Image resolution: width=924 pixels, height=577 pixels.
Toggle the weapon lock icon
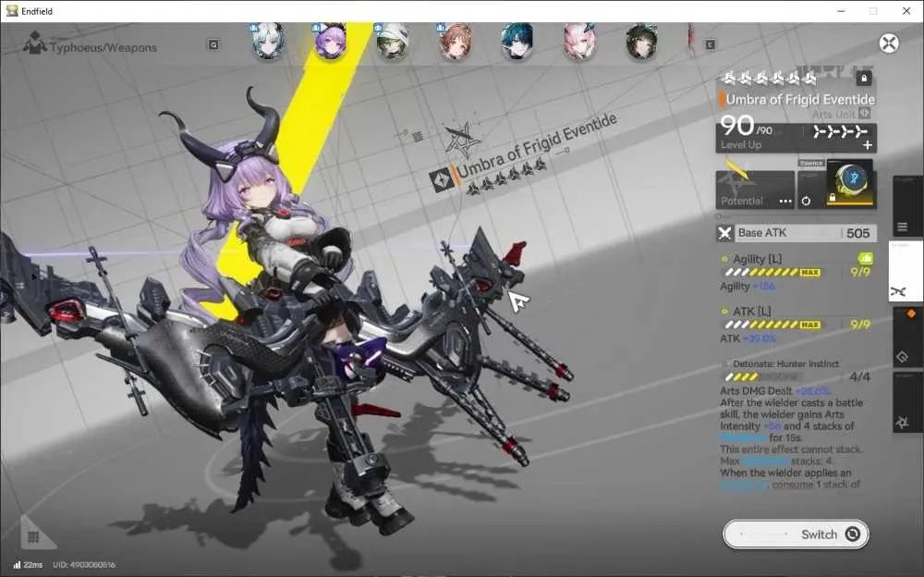pyautogui.click(x=863, y=78)
